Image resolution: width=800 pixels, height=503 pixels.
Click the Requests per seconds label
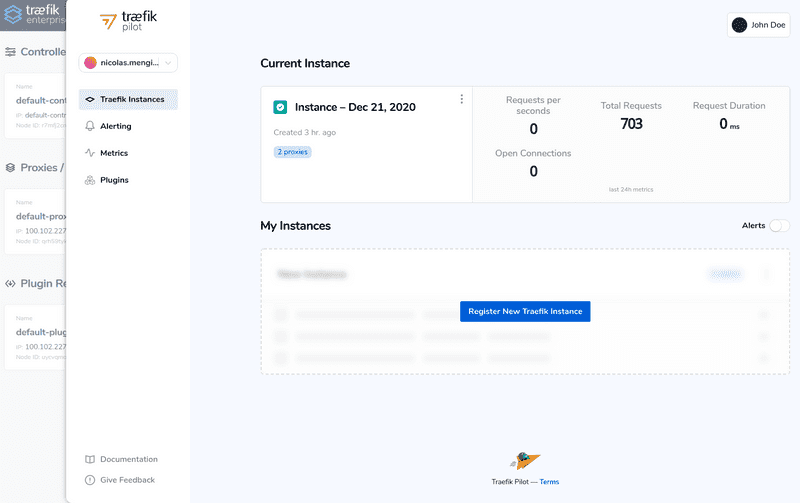pos(533,105)
